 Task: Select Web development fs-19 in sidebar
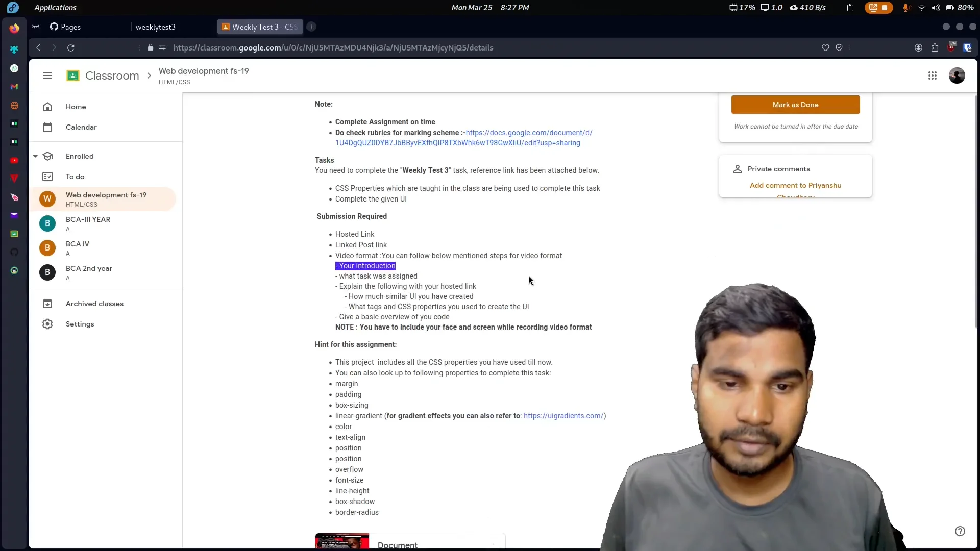[104, 199]
